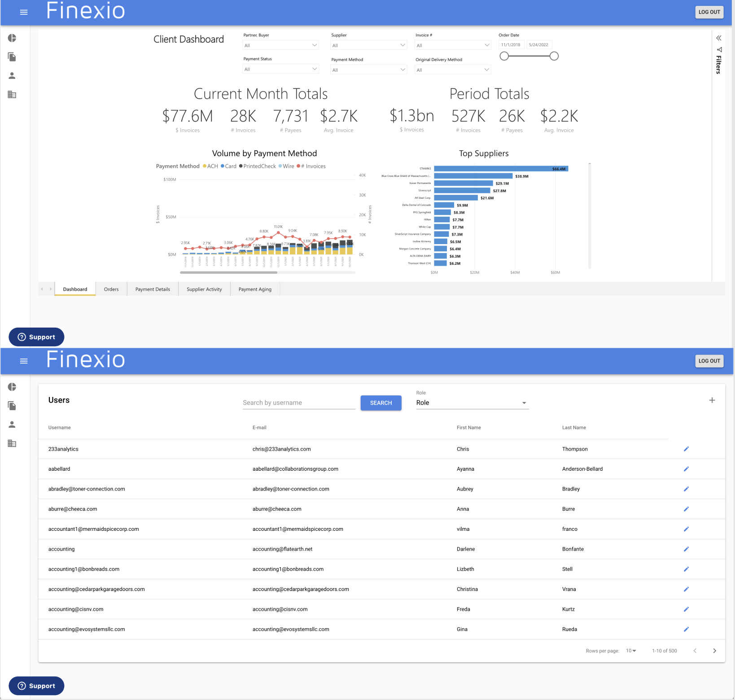
Task: Open Payment Method filter dropdown
Action: tap(368, 70)
